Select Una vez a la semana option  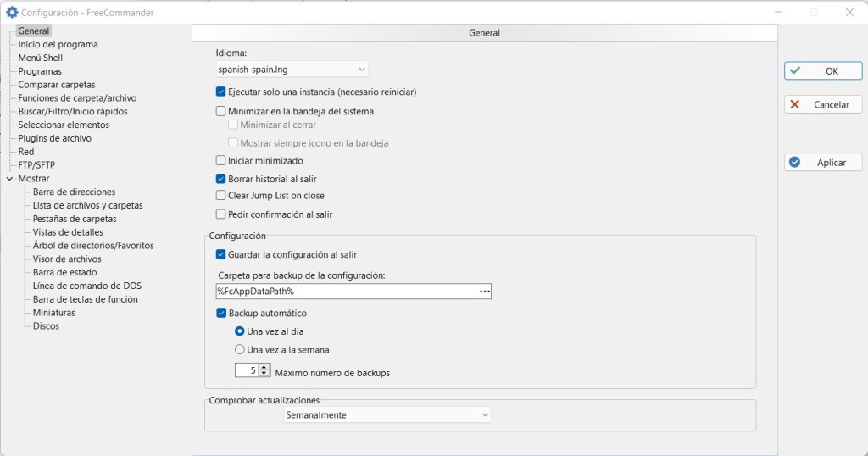(240, 349)
